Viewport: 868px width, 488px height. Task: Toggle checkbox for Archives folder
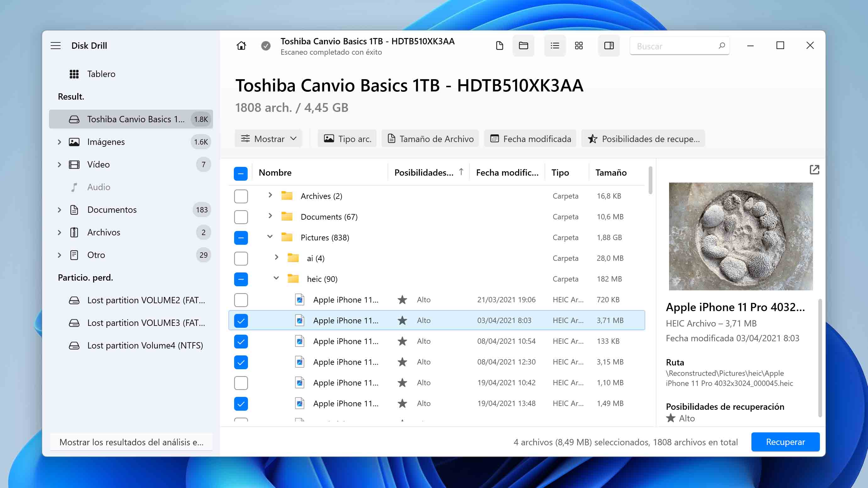click(x=240, y=195)
